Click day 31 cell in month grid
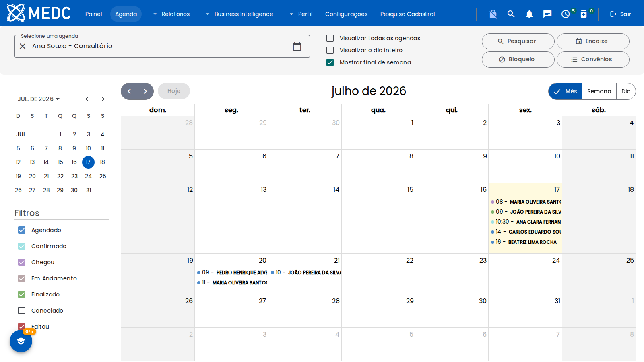 point(525,311)
